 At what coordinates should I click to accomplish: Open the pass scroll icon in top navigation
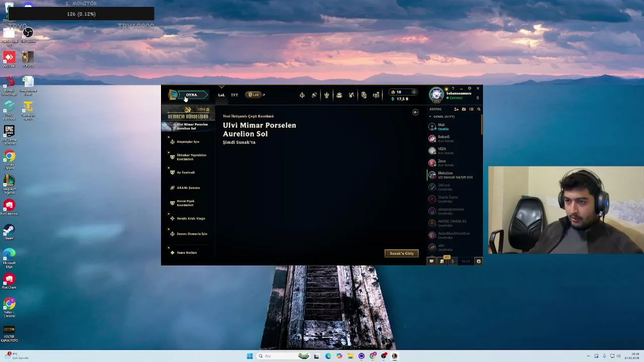tap(364, 95)
